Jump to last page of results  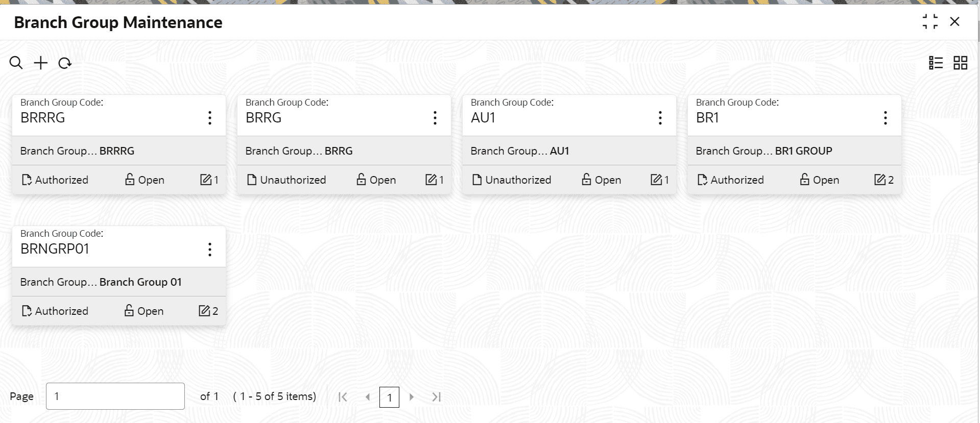[x=436, y=397]
